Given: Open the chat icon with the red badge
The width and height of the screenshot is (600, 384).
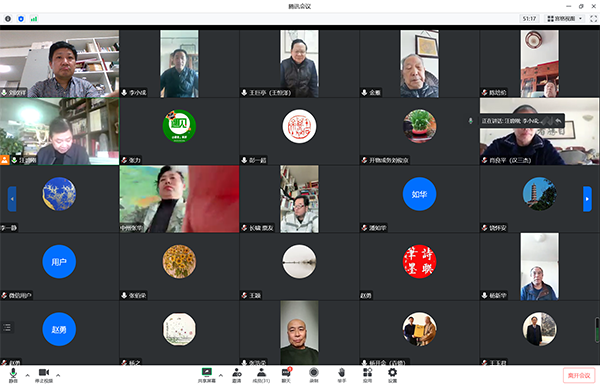Looking at the screenshot, I should (286, 375).
